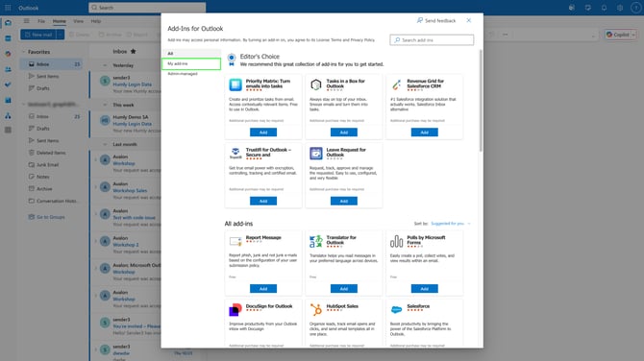Image resolution: width=644 pixels, height=361 pixels.
Task: Click the Polls by Microsoft Forms icon
Action: click(396, 241)
